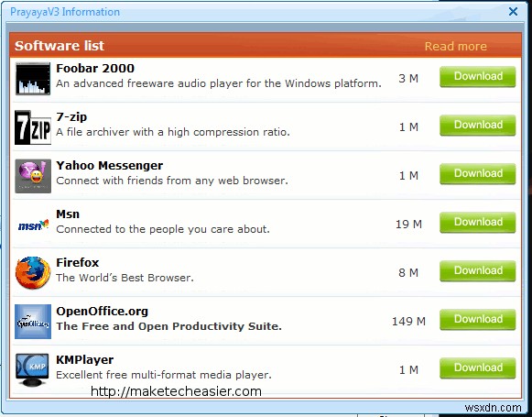This screenshot has height=417, width=532.
Task: Download Firefox
Action: [478, 270]
